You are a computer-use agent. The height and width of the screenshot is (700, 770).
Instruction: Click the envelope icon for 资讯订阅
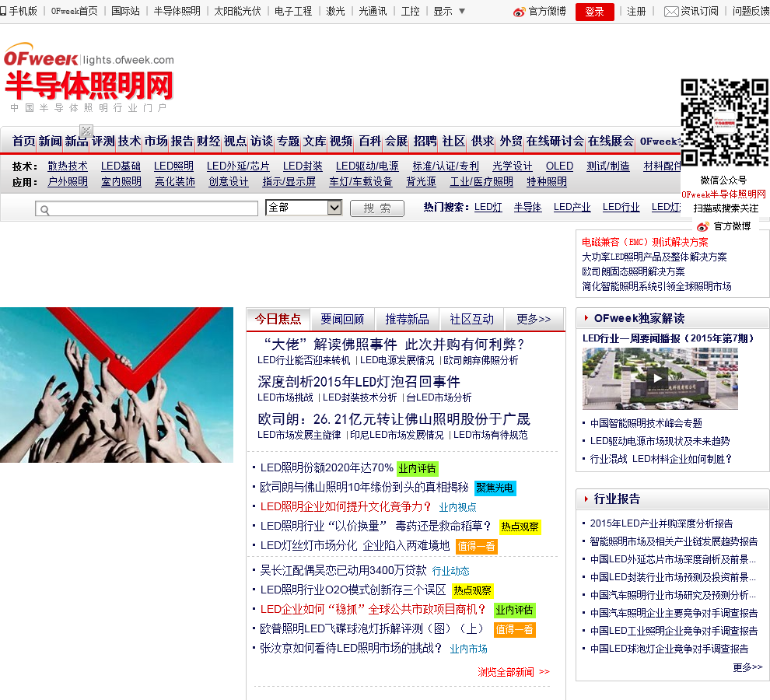coord(671,12)
